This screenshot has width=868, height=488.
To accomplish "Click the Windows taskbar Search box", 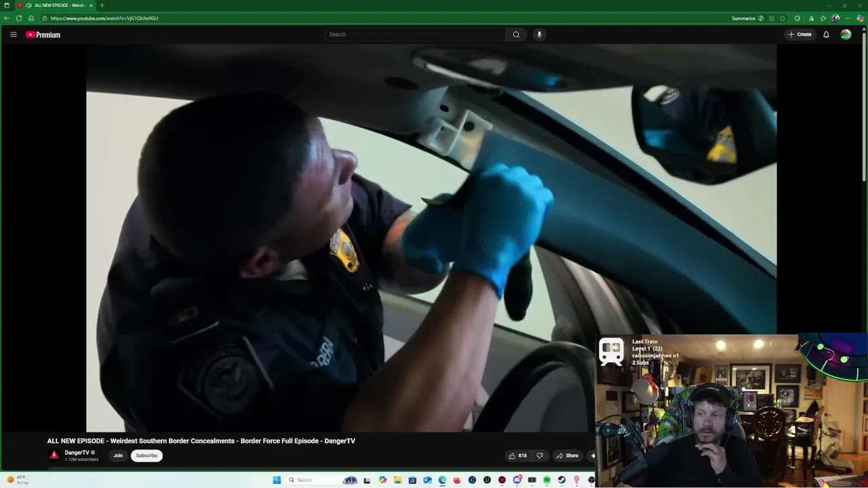I will pos(322,480).
